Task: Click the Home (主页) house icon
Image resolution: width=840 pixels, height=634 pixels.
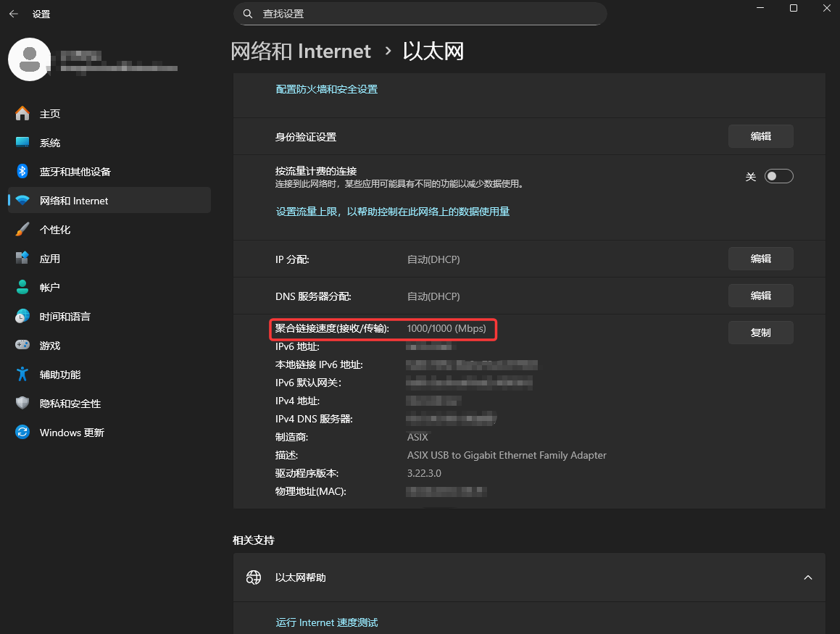Action: 22,114
